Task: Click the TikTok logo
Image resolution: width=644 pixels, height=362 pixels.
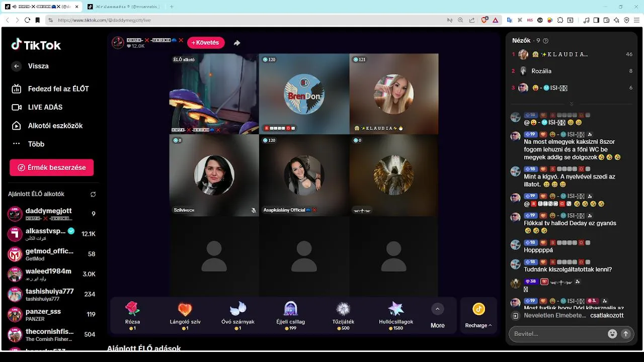Action: pyautogui.click(x=36, y=45)
